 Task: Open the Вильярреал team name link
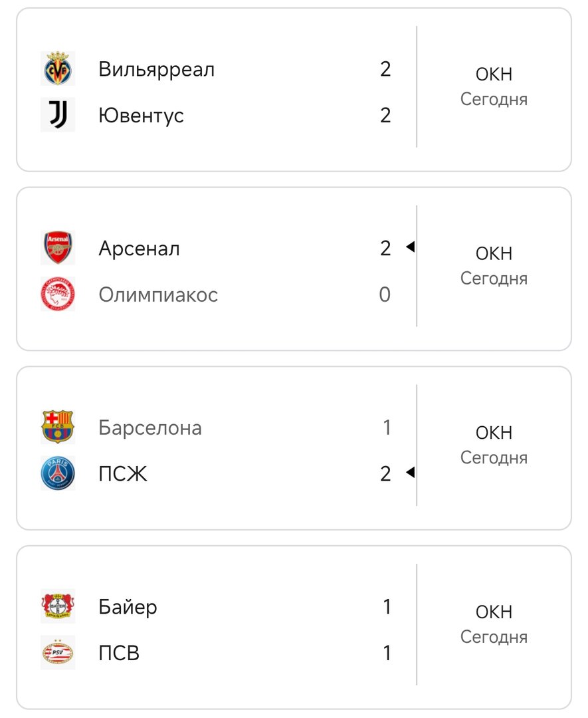point(156,69)
